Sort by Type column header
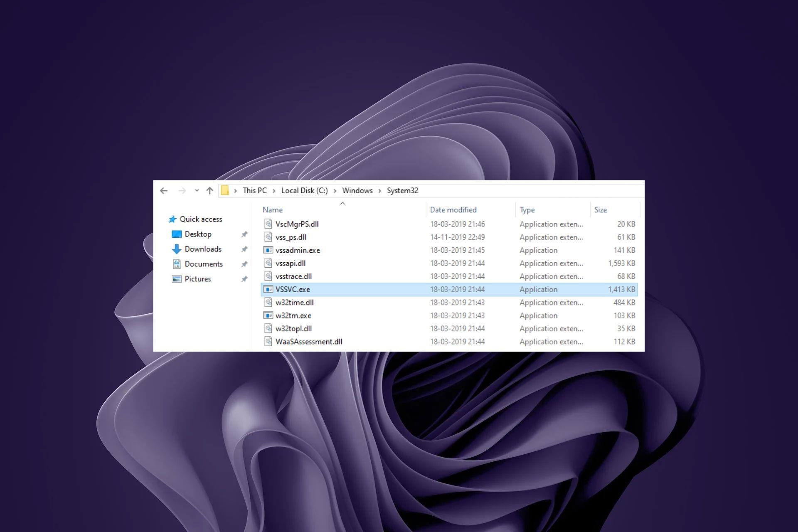 (x=527, y=210)
